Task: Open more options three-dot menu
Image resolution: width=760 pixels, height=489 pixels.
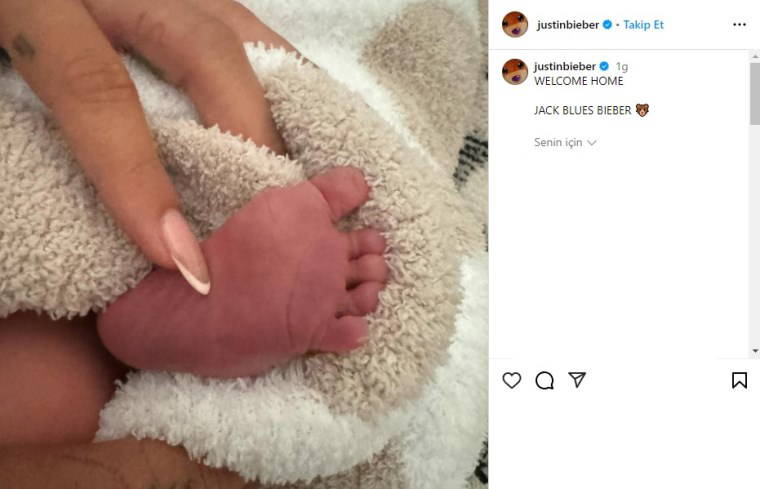Action: pyautogui.click(x=739, y=25)
